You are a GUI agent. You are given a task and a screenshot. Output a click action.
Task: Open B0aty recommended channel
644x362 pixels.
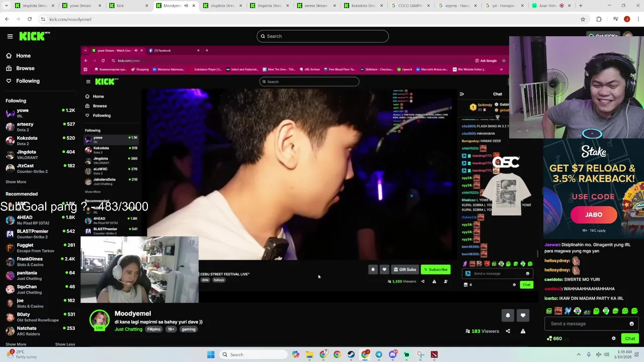40,317
